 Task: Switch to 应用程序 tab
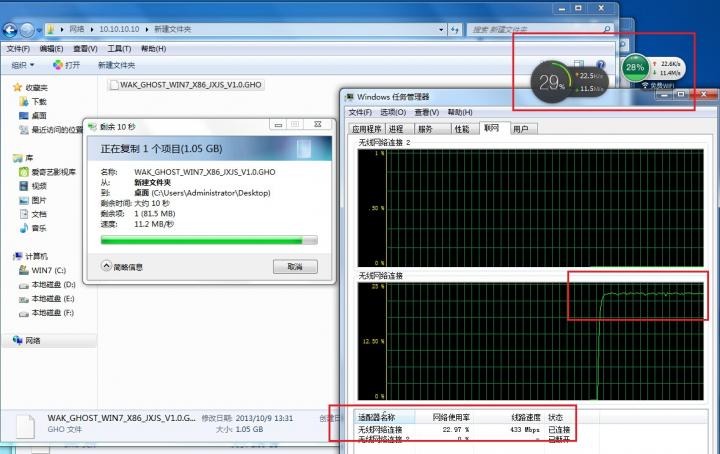click(366, 129)
